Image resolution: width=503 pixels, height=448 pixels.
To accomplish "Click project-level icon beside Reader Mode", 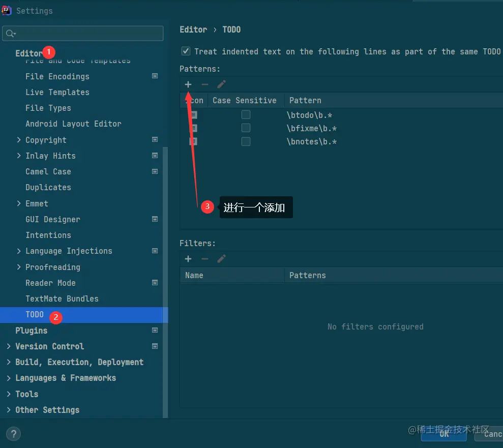I will [155, 283].
